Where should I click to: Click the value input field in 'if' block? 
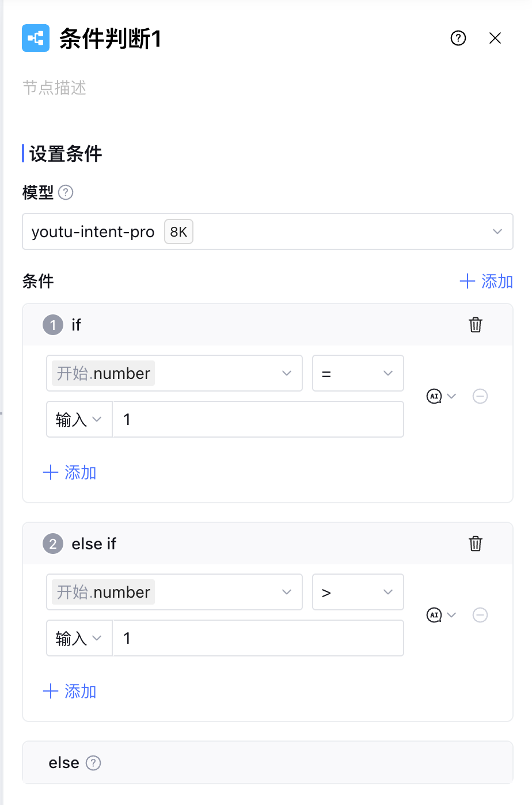coord(258,419)
